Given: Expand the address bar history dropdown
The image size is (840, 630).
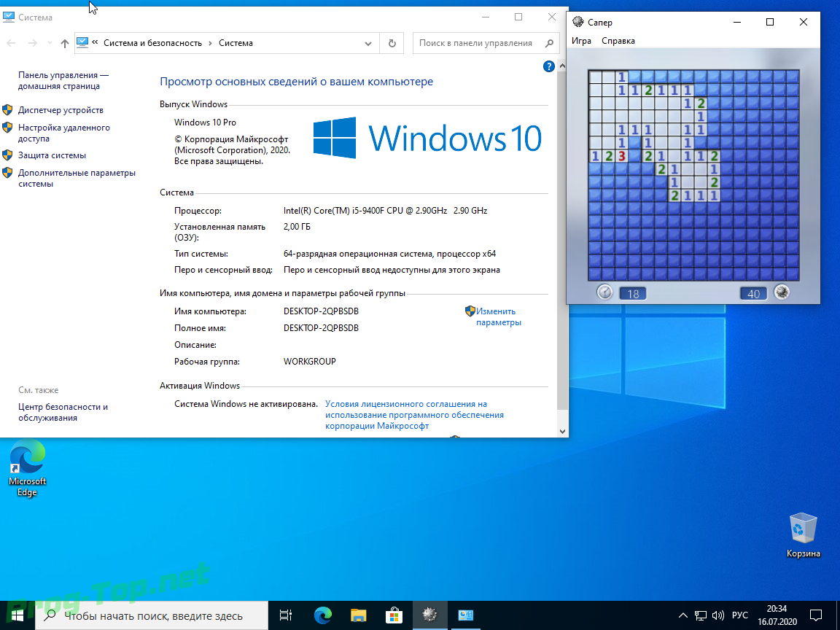Looking at the screenshot, I should point(368,44).
